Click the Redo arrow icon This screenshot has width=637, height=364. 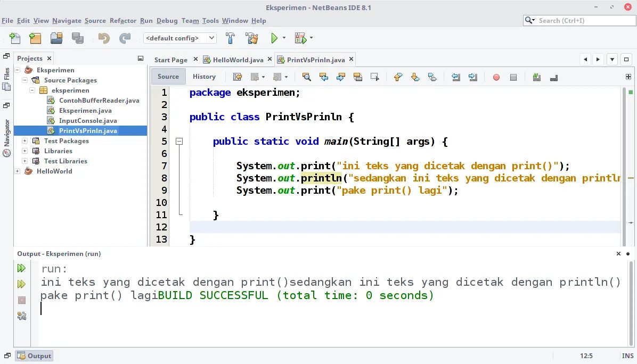click(125, 38)
